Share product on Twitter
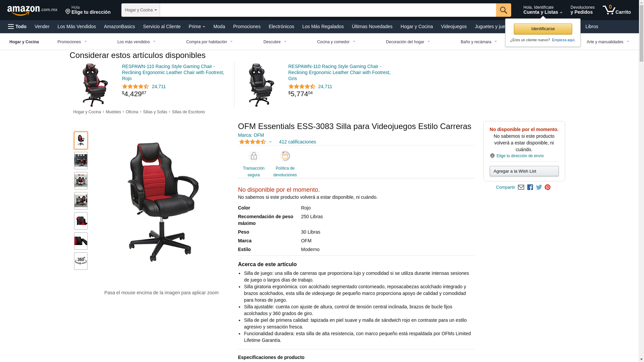The width and height of the screenshot is (644, 362). (539, 187)
